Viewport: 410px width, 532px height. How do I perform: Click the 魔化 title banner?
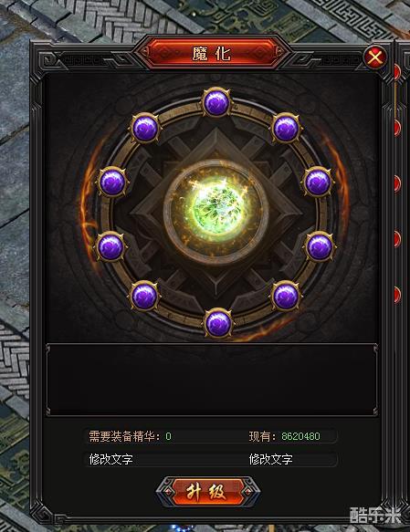pyautogui.click(x=212, y=53)
